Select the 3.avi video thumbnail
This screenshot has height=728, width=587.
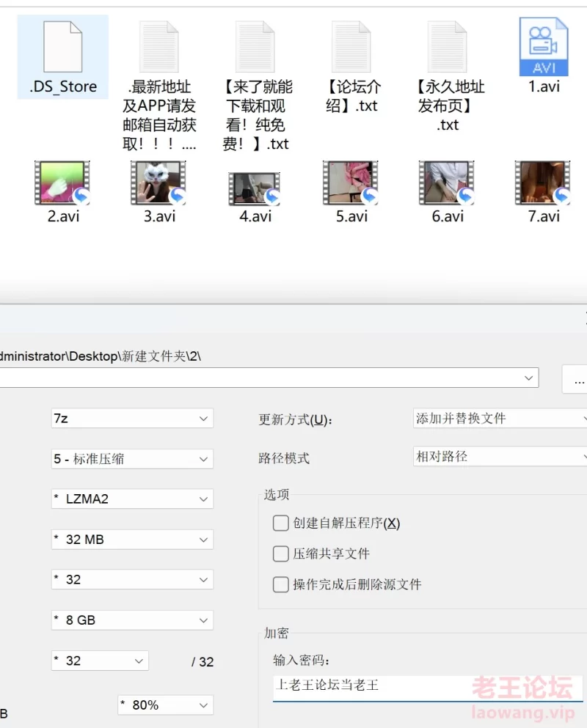[158, 183]
